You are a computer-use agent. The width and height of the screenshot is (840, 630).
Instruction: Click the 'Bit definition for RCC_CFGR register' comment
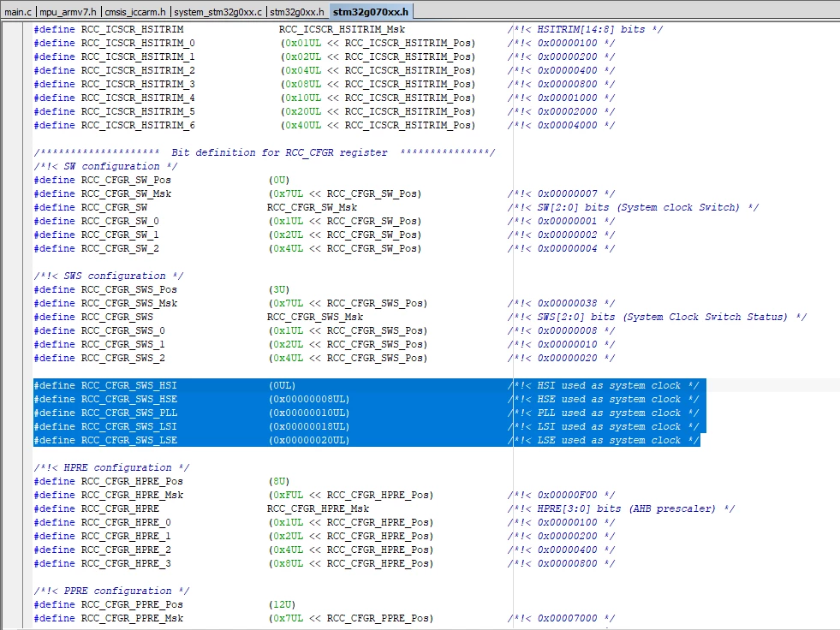click(x=264, y=152)
